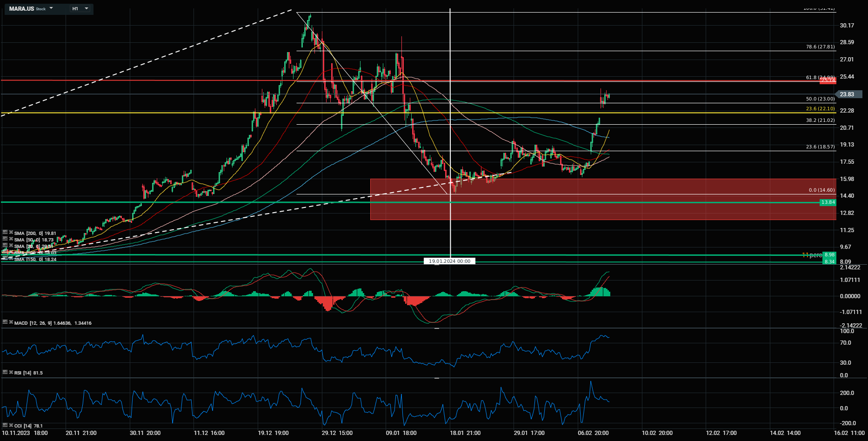Click the 8.98 green price tag
This screenshot has height=441, width=868.
[x=829, y=255]
